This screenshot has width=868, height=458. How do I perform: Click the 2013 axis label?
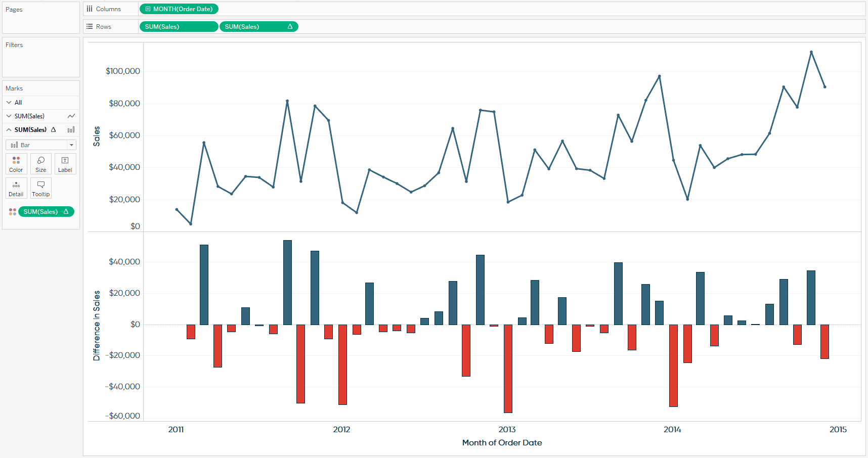tap(507, 430)
